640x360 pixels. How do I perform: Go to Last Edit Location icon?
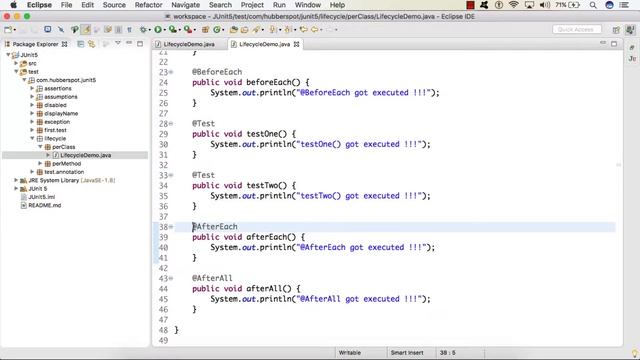point(303,29)
